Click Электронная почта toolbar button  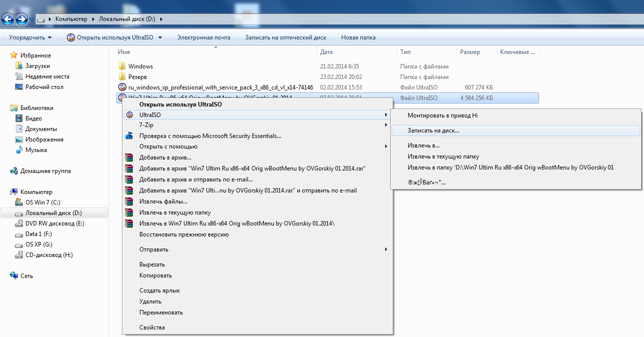(x=204, y=37)
